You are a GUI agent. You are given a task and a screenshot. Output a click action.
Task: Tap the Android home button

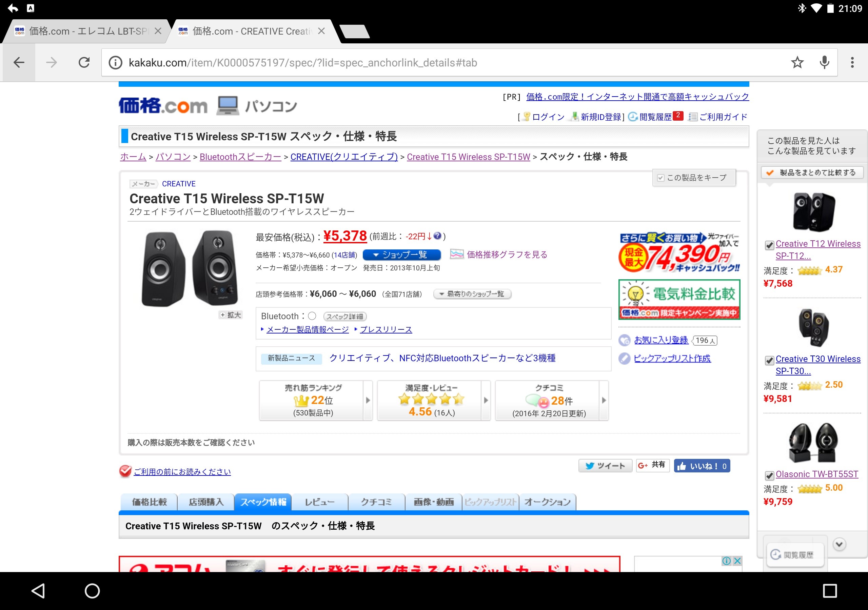click(x=92, y=591)
